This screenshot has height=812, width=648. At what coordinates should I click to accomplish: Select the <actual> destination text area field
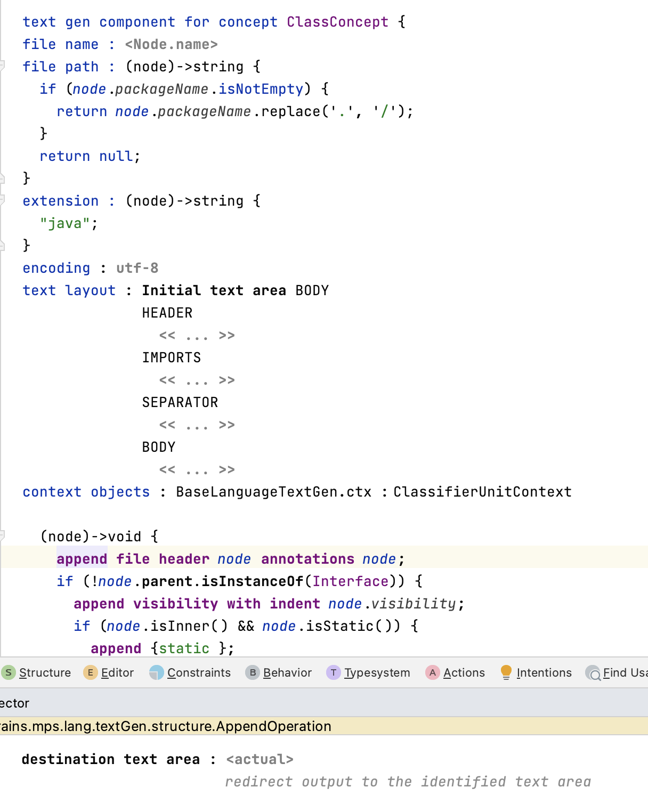click(x=260, y=759)
